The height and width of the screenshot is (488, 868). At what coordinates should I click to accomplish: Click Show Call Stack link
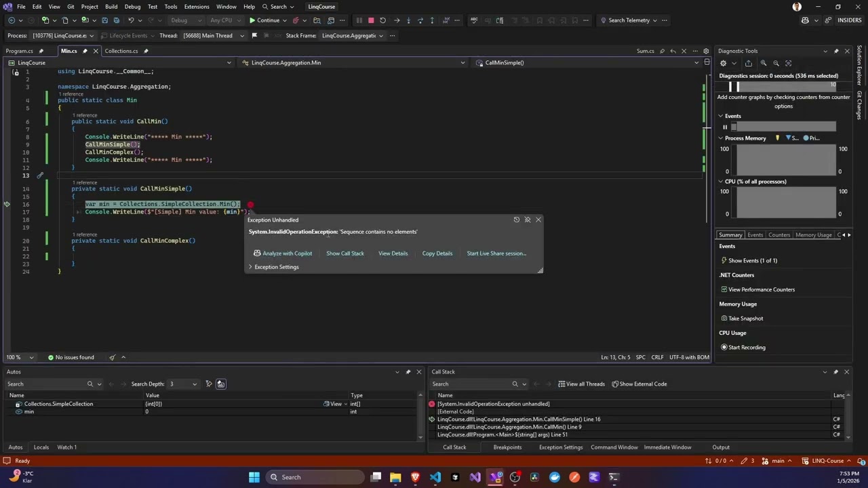(344, 253)
